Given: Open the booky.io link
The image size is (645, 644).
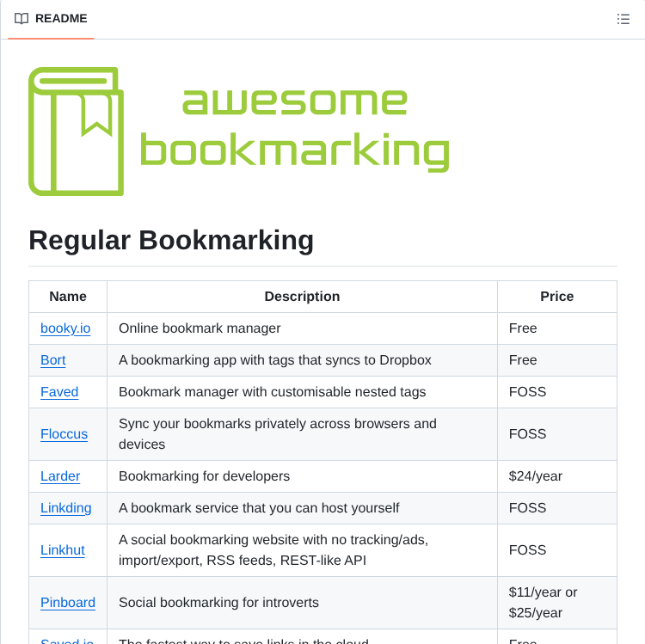Looking at the screenshot, I should point(65,328).
